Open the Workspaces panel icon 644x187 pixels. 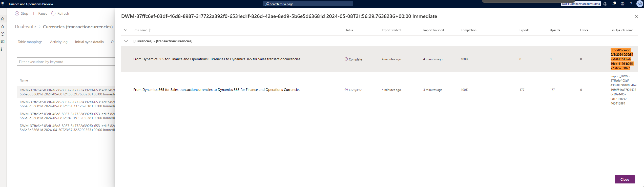tap(3, 41)
